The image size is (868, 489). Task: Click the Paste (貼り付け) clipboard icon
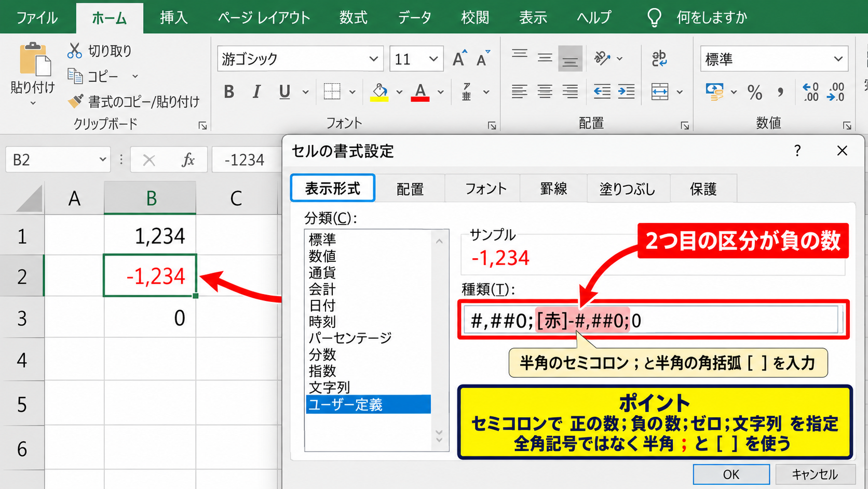35,59
